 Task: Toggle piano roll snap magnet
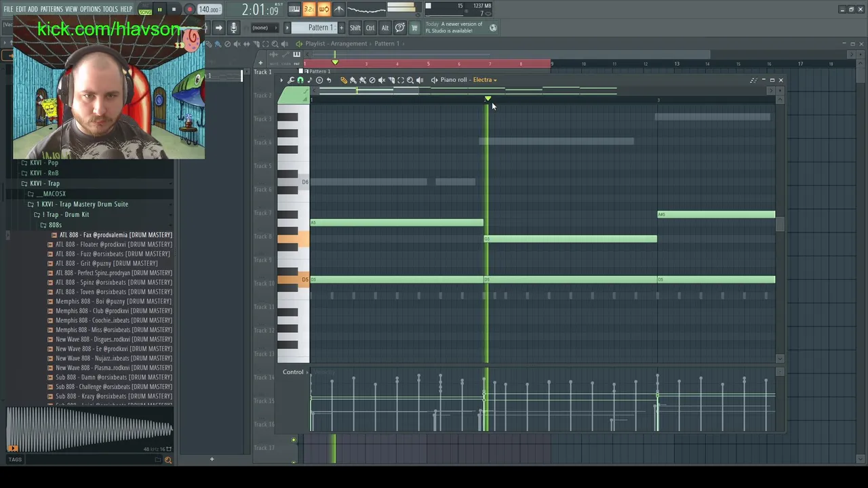tap(300, 80)
